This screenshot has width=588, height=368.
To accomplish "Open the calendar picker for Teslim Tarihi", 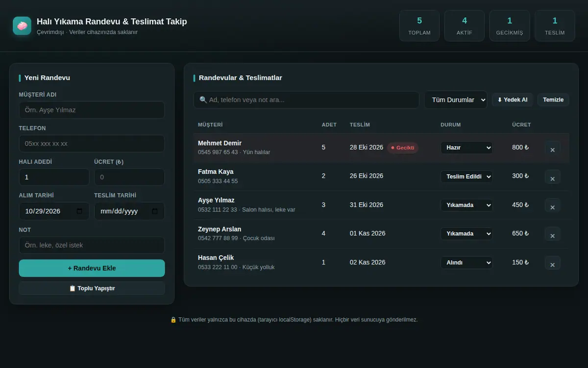I will click(155, 211).
